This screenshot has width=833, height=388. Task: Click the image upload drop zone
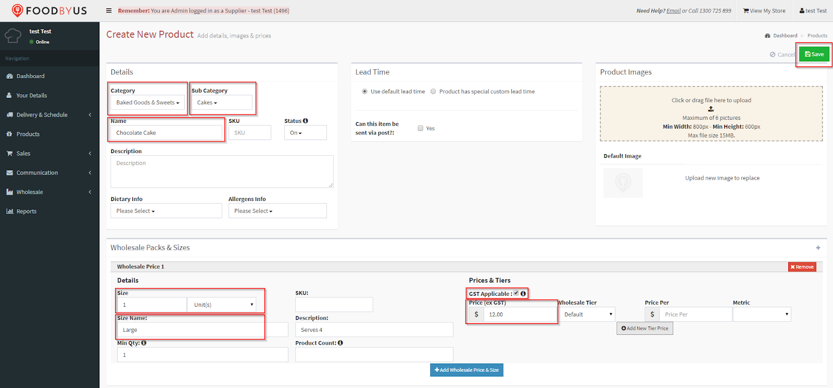[710, 114]
